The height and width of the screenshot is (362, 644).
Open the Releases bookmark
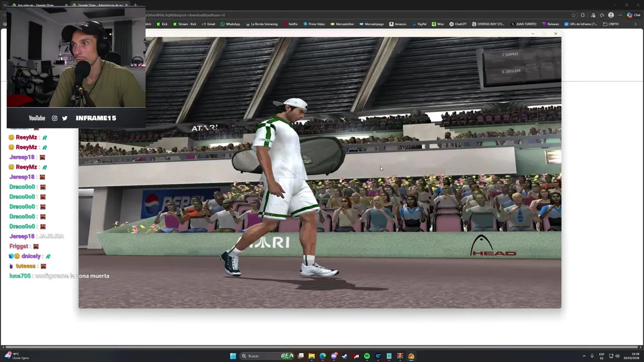(550, 24)
